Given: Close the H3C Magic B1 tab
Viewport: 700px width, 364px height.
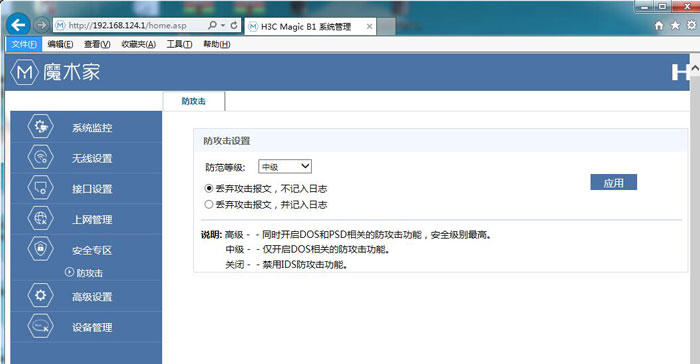Looking at the screenshot, I should point(369,26).
